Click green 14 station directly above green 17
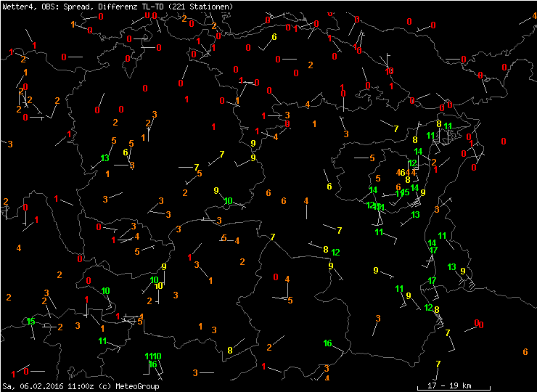Screen dimensions: 537x392 (x=432, y=243)
